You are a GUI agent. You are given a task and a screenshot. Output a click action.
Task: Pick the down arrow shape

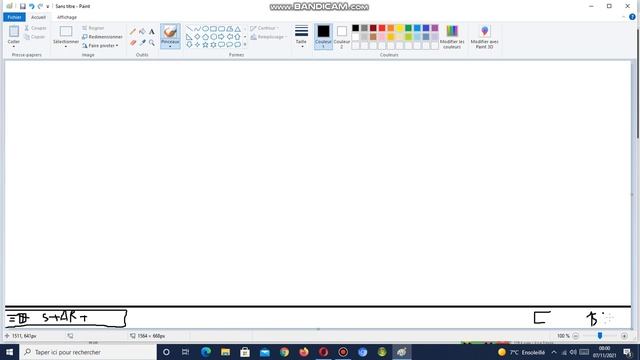coord(189,44)
